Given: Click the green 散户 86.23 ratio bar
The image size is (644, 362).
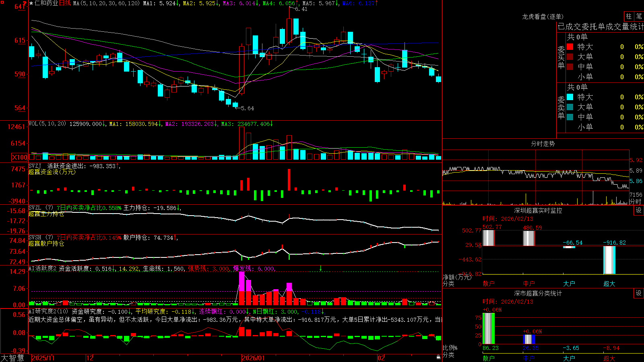Looking at the screenshot, I should [x=488, y=329].
